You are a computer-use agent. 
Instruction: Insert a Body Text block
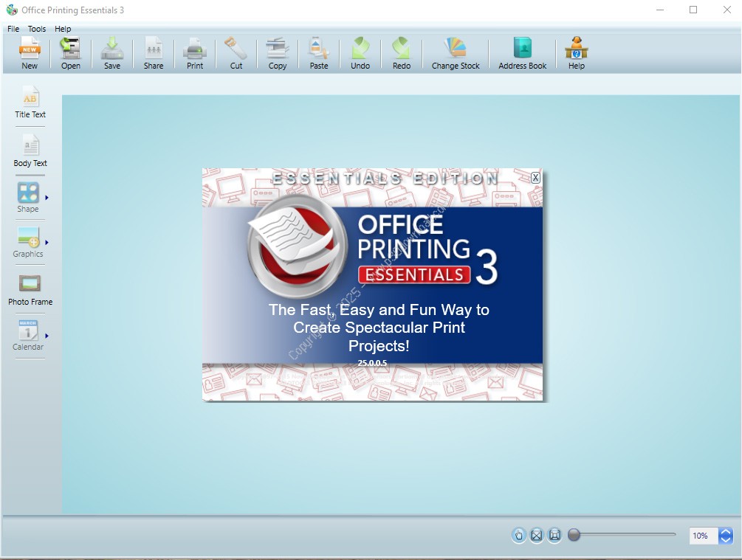30,151
